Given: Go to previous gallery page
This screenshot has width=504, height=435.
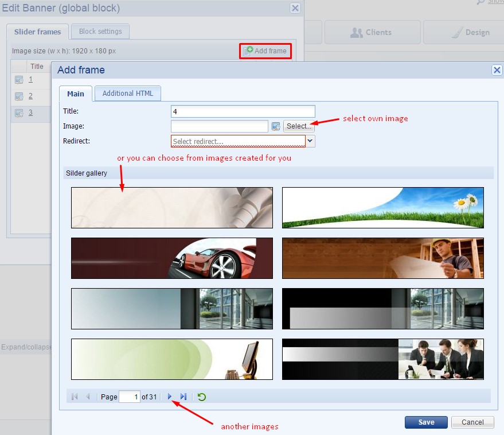Looking at the screenshot, I should (x=88, y=397).
